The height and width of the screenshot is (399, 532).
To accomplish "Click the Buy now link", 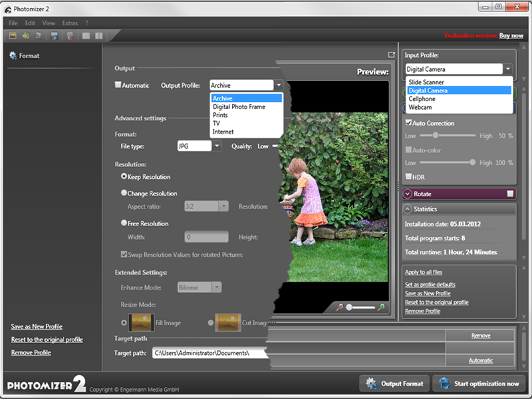I will tap(511, 36).
